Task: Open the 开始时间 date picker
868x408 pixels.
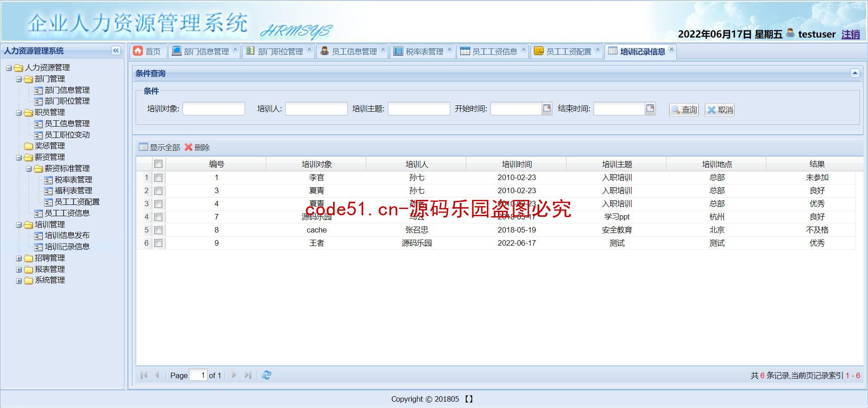Action: point(547,108)
